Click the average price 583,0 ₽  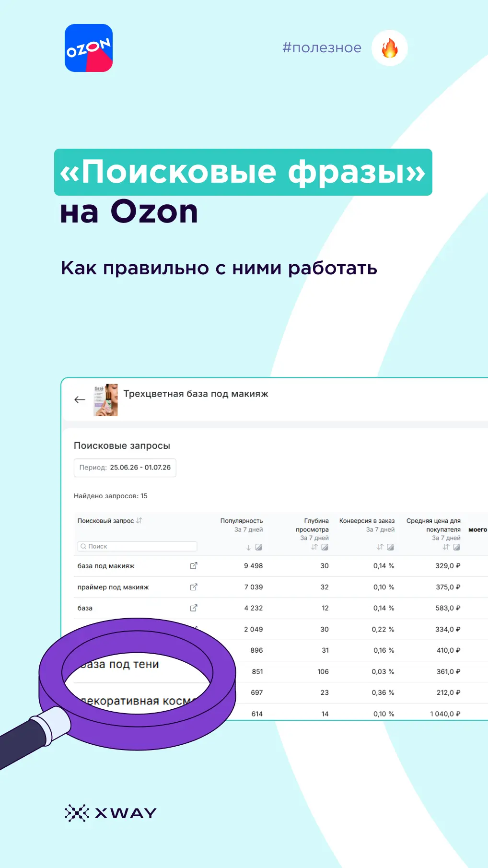pyautogui.click(x=448, y=608)
